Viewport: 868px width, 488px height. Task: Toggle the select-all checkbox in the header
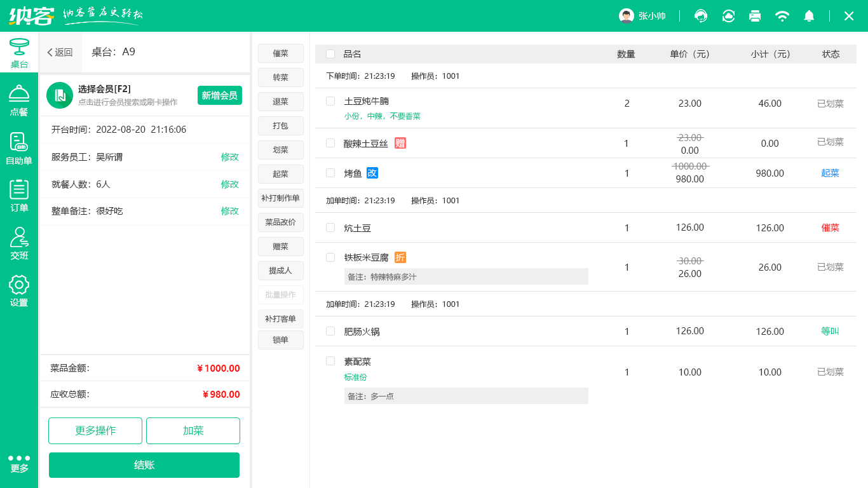point(330,54)
